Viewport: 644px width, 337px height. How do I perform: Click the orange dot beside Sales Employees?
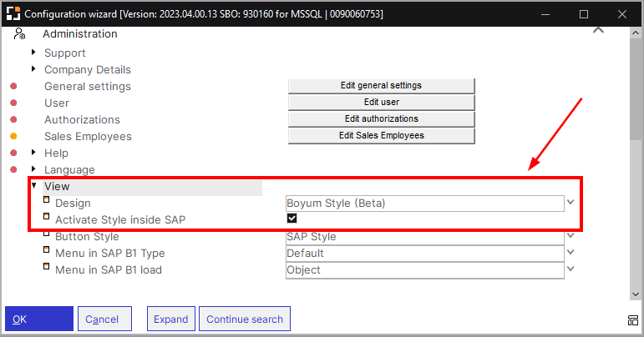pyautogui.click(x=13, y=136)
